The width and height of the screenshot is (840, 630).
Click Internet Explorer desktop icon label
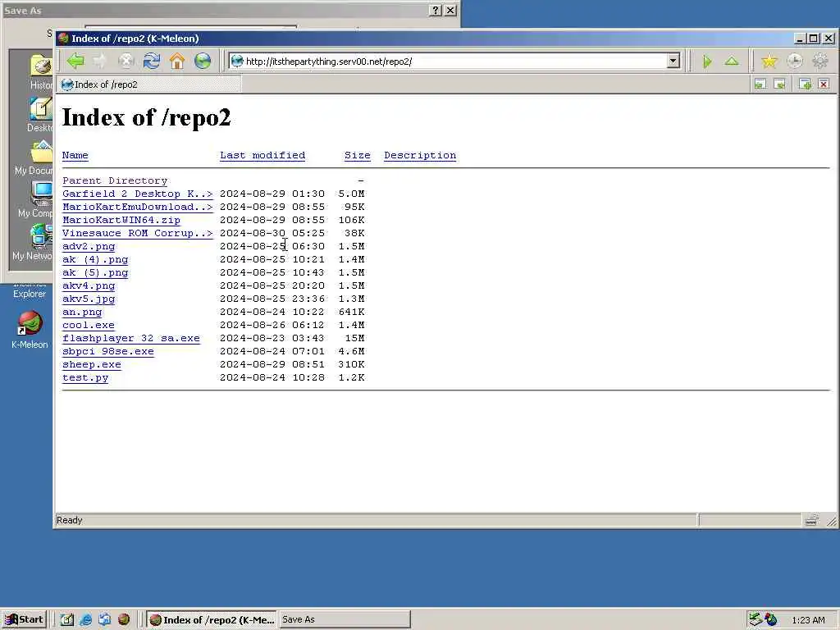tap(30, 294)
